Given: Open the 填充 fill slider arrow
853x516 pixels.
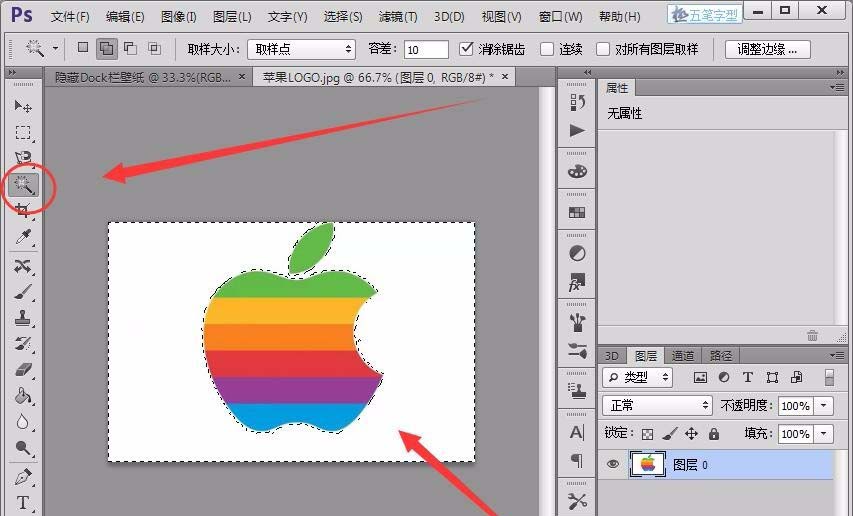Looking at the screenshot, I should (824, 434).
